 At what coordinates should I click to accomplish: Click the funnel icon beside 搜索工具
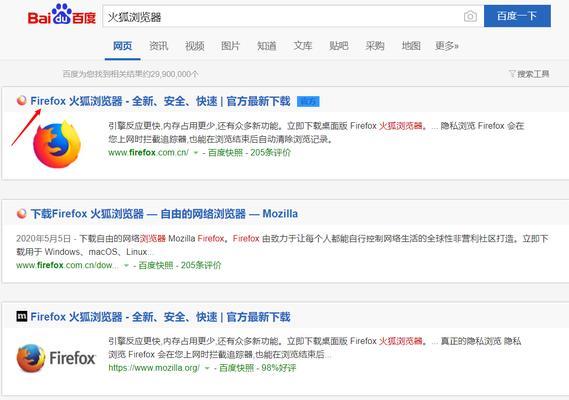pos(512,74)
